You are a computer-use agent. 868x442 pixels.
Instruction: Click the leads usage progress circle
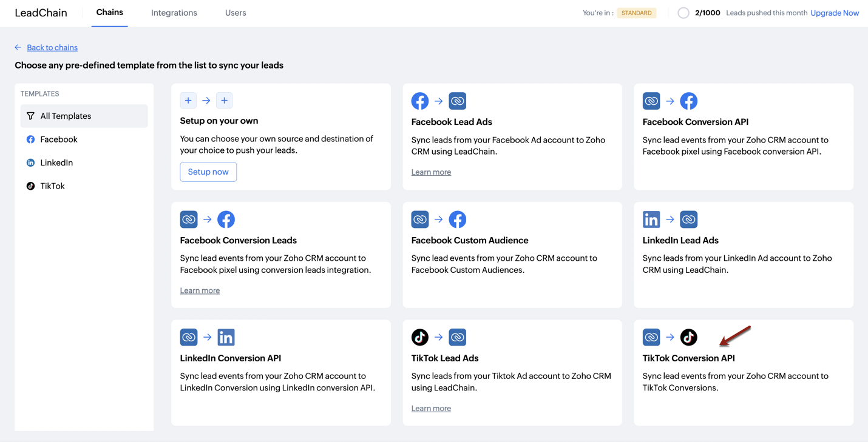point(683,13)
